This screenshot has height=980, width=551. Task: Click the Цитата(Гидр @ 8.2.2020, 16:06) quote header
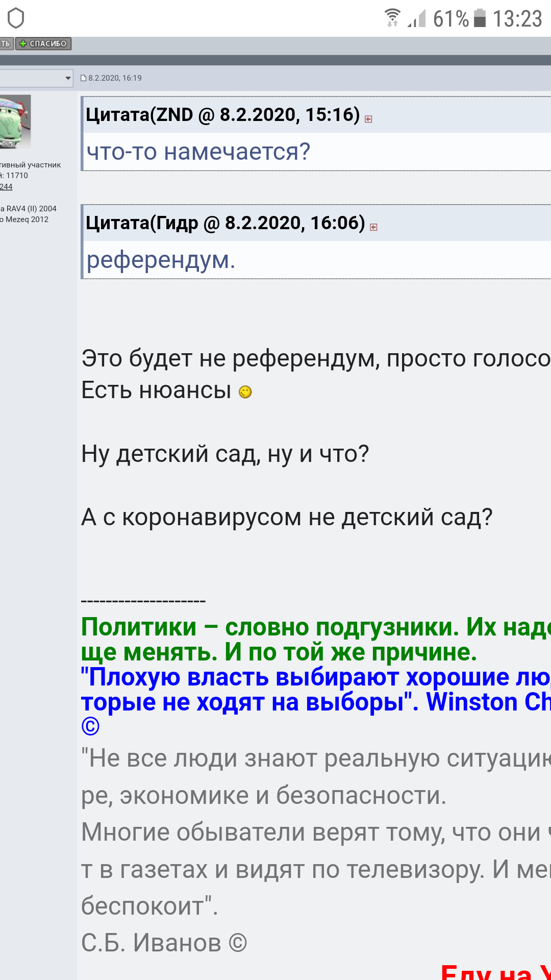point(225,223)
